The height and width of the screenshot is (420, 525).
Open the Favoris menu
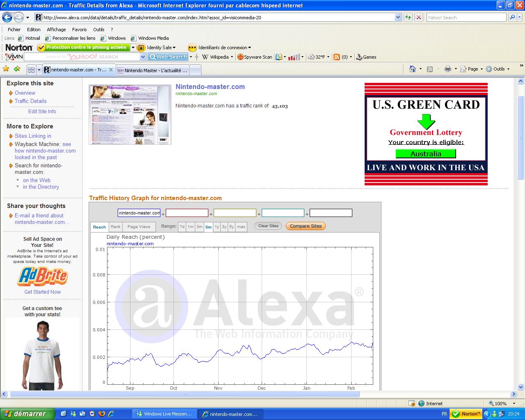click(80, 30)
